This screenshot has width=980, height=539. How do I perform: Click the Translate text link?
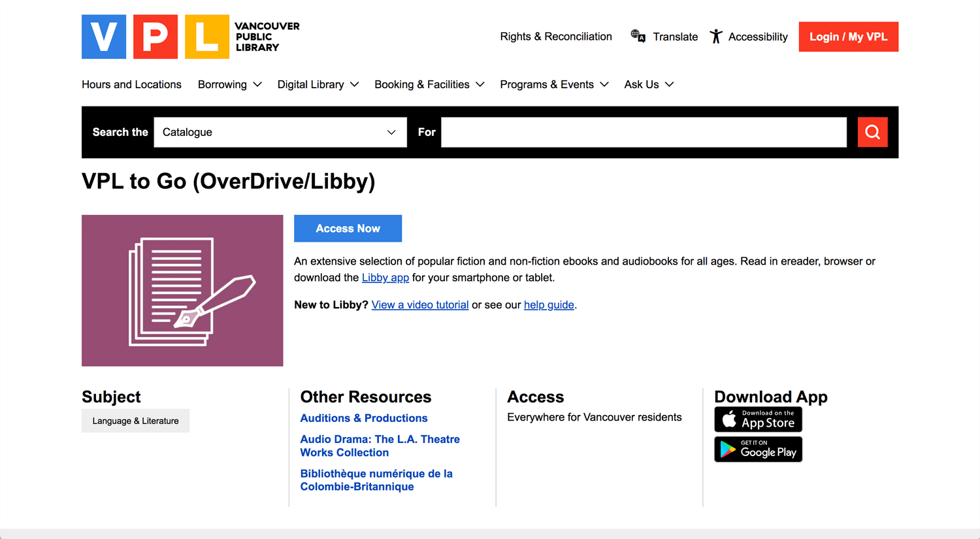[675, 37]
